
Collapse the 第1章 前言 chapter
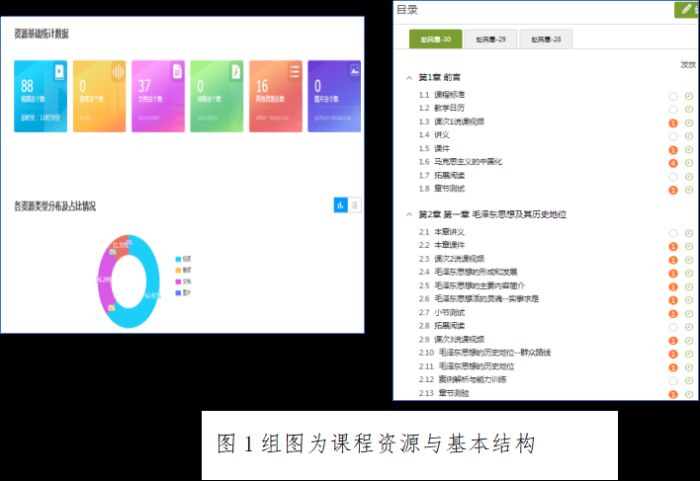(x=409, y=77)
